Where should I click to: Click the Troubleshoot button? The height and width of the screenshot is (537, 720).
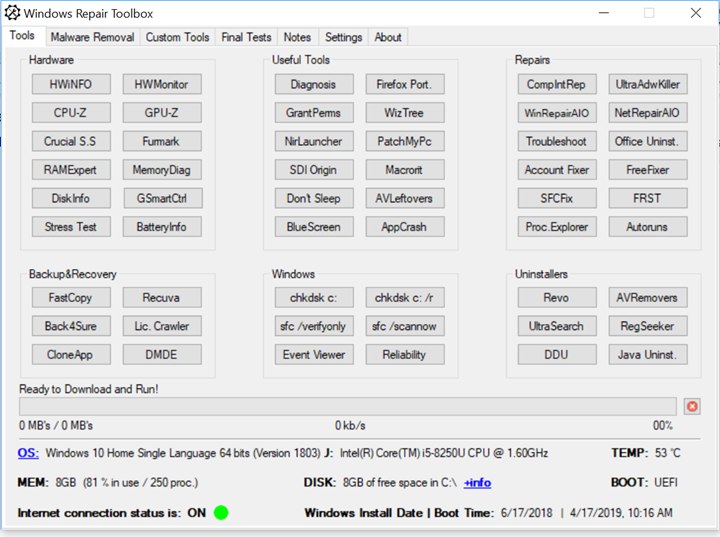(x=557, y=141)
